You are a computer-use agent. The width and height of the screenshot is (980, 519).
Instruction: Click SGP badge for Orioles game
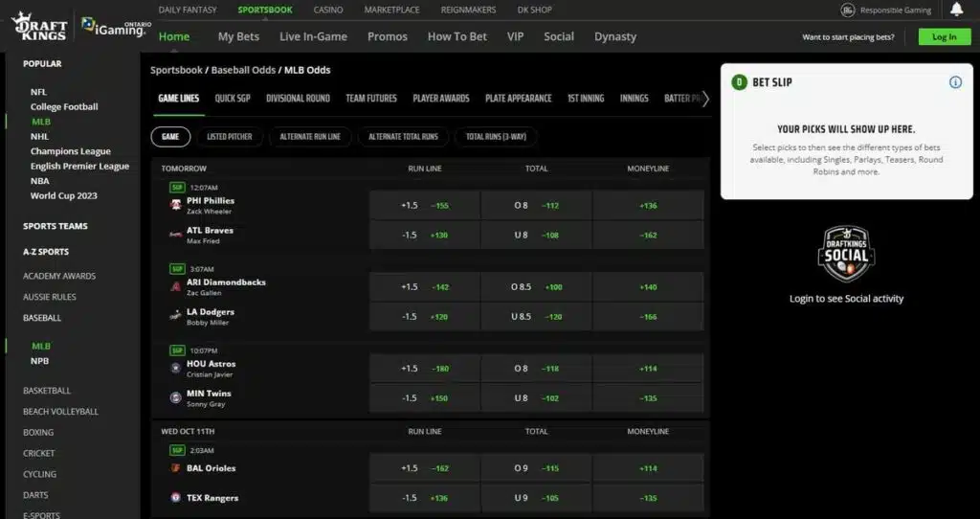[x=177, y=450]
